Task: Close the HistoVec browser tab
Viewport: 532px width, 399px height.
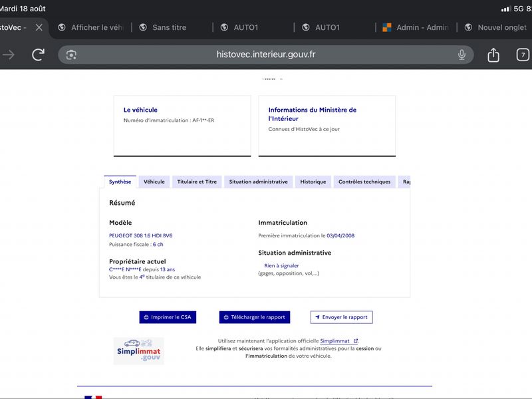Action: point(39,27)
